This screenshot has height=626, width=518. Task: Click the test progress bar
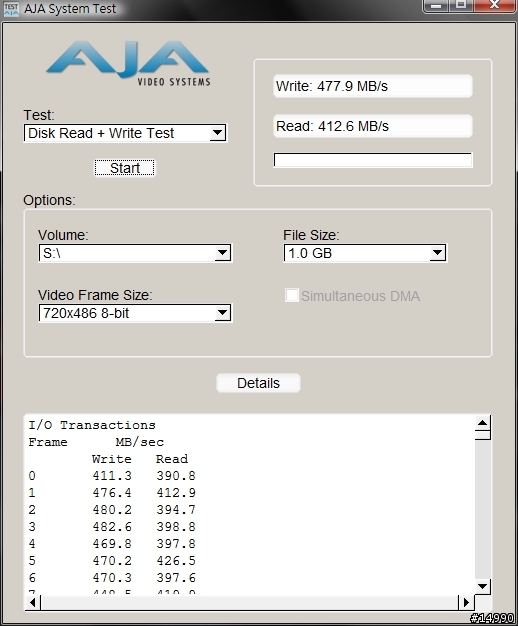pyautogui.click(x=373, y=160)
